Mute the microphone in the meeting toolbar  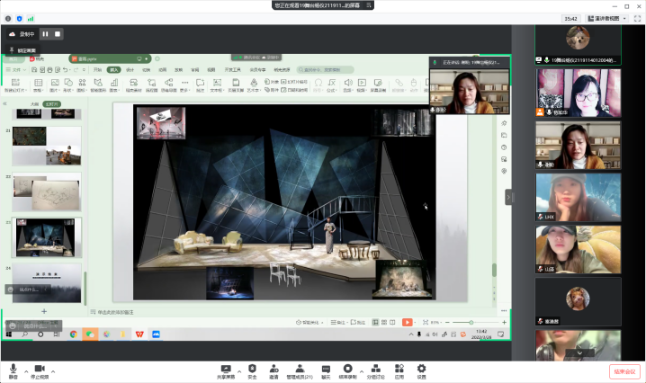[13, 371]
